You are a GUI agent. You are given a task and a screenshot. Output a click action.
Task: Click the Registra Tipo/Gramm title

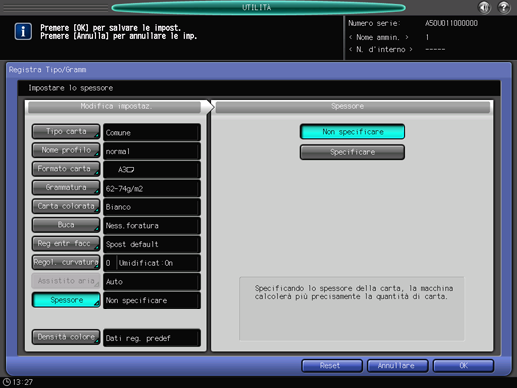tap(47, 70)
